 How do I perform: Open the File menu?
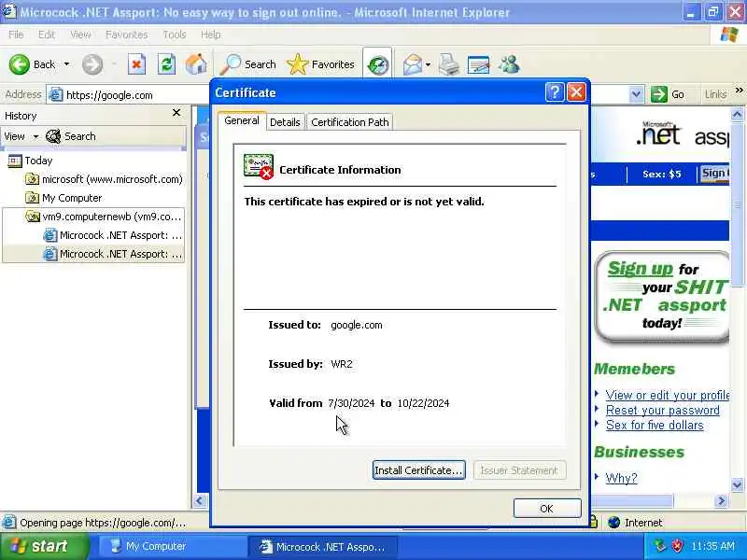16,35
